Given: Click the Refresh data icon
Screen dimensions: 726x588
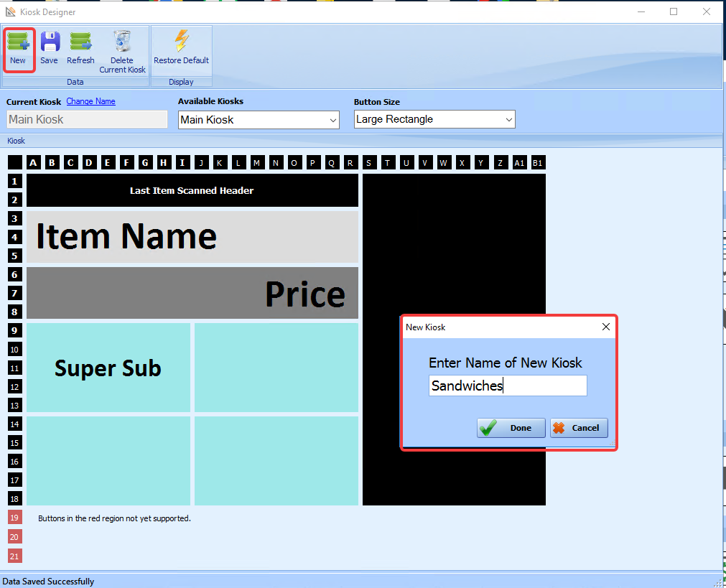Looking at the screenshot, I should pos(81,42).
